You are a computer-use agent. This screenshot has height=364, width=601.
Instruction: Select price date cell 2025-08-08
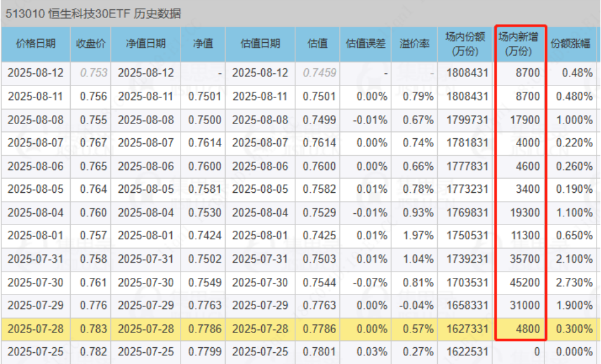[35, 120]
